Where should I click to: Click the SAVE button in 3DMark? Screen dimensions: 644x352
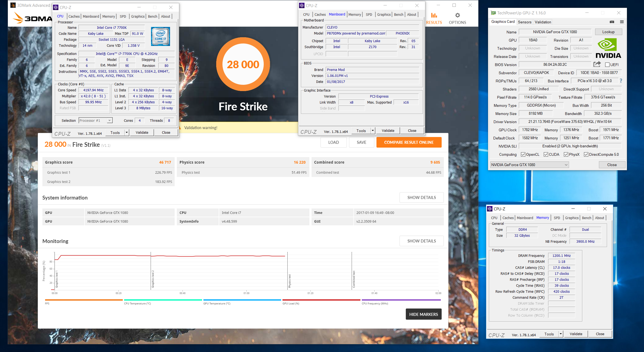coord(362,142)
